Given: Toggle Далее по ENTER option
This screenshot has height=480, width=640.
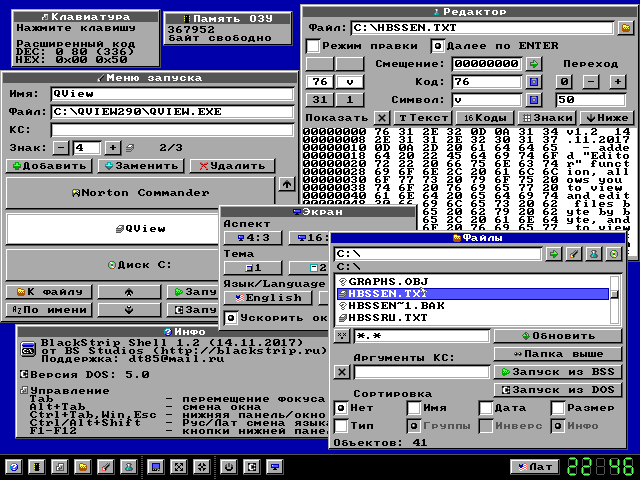Looking at the screenshot, I should 437,46.
